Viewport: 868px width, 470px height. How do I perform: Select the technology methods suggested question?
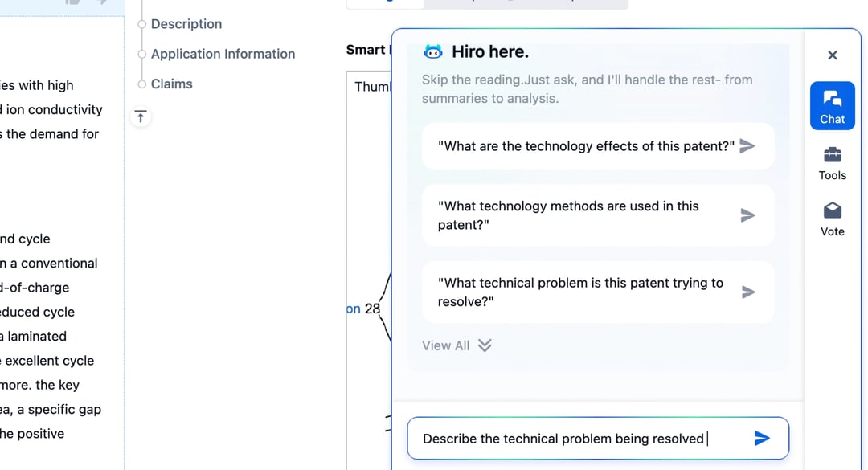click(598, 215)
